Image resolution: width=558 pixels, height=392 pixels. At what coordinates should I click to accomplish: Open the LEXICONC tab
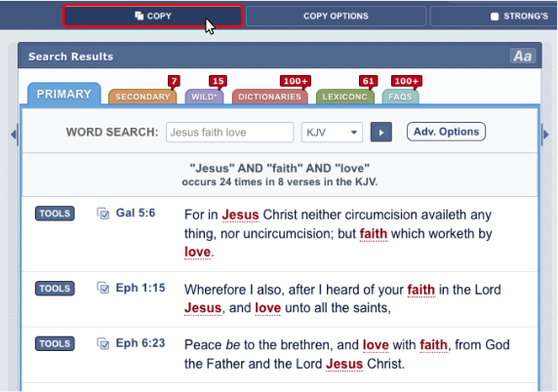(x=344, y=97)
